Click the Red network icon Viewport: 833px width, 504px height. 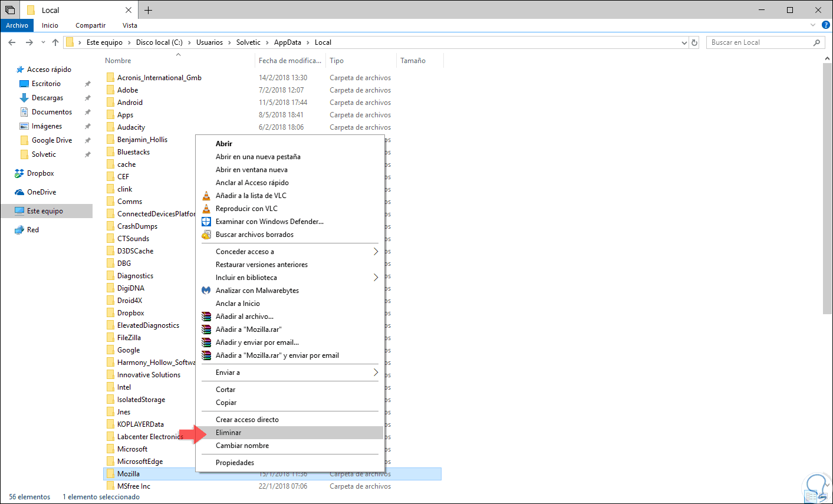[19, 230]
